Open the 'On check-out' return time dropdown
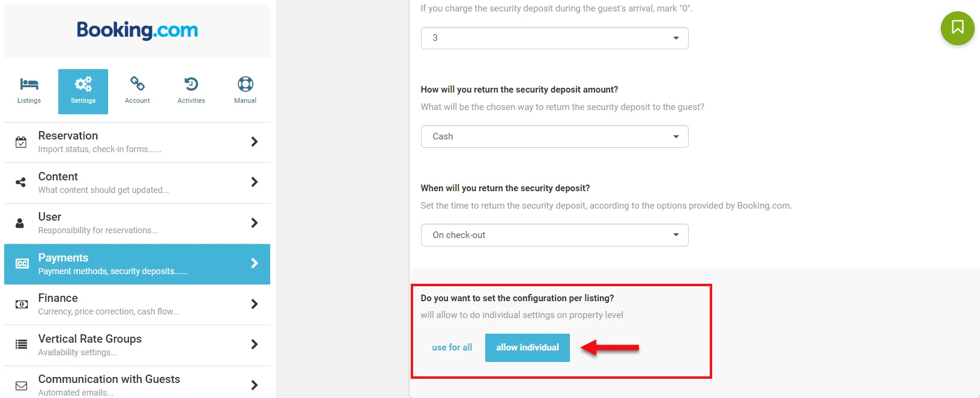This screenshot has width=980, height=398. pyautogui.click(x=554, y=235)
